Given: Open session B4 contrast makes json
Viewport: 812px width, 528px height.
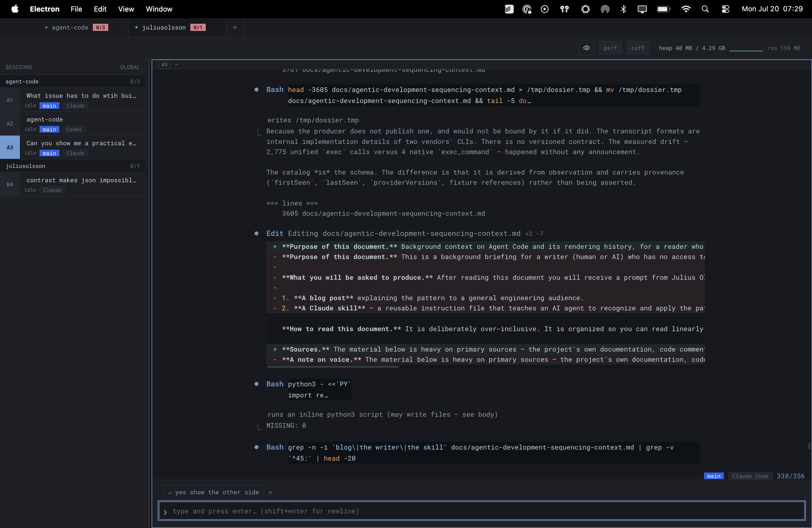Looking at the screenshot, I should tap(73, 184).
